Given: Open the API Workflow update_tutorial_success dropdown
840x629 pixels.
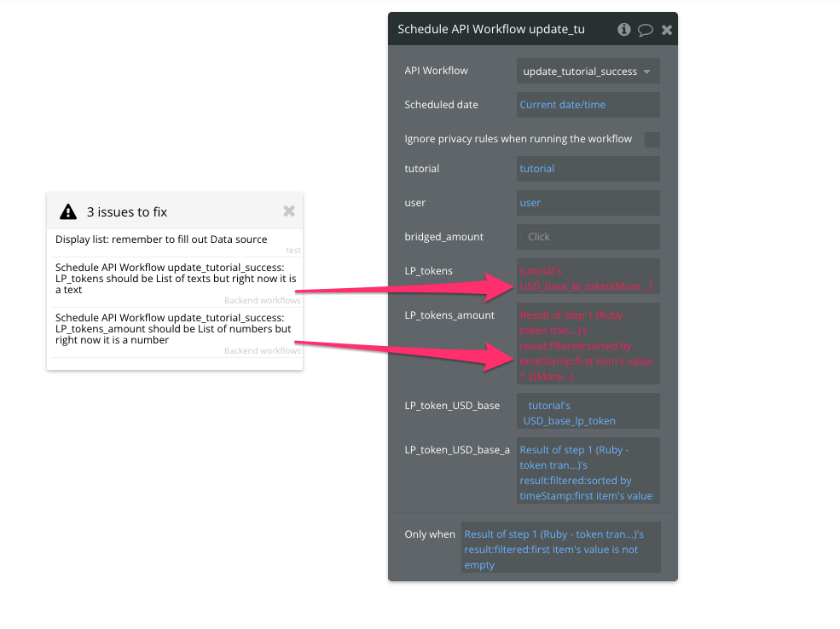Looking at the screenshot, I should coord(588,72).
